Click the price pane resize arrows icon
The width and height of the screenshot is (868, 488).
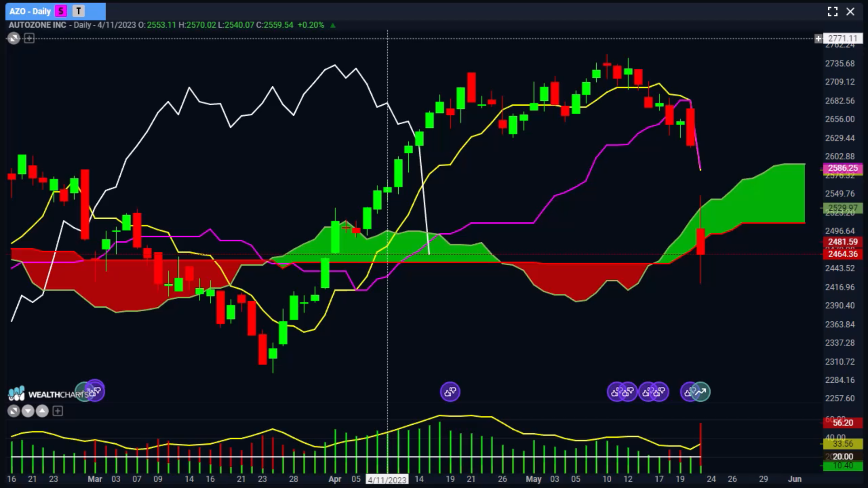coord(14,38)
